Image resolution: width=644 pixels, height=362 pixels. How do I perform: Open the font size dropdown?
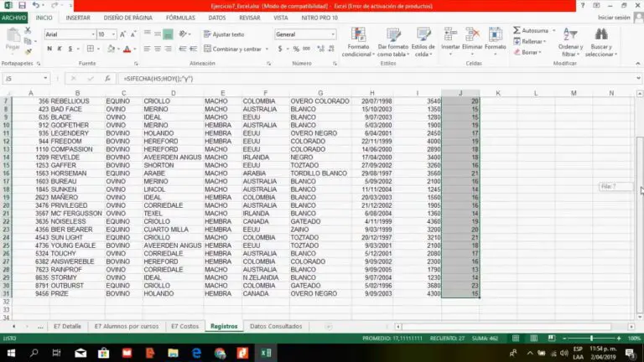click(114, 34)
